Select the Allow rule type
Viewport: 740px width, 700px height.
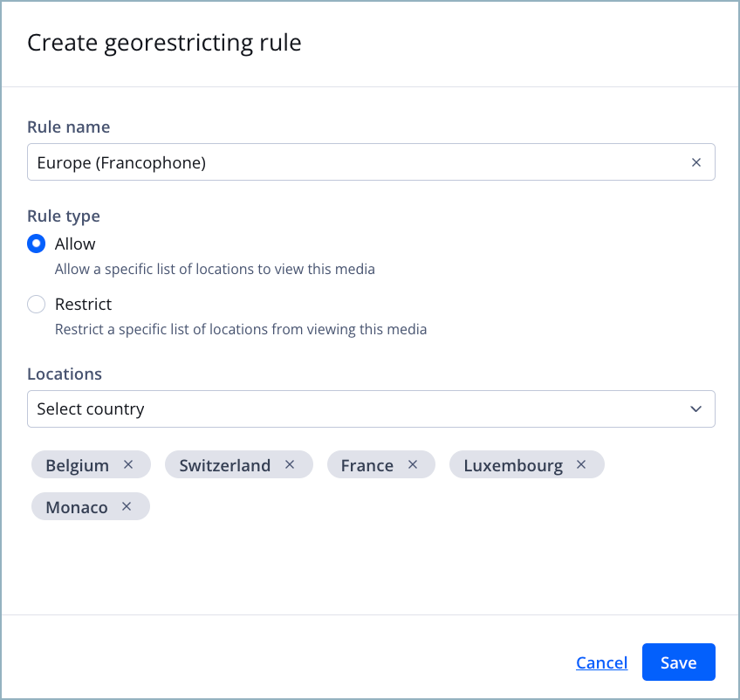tap(37, 244)
